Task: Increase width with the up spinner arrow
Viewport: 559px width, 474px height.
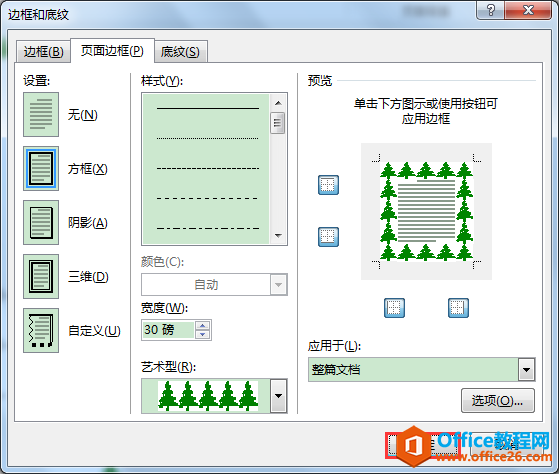Action: [x=202, y=325]
